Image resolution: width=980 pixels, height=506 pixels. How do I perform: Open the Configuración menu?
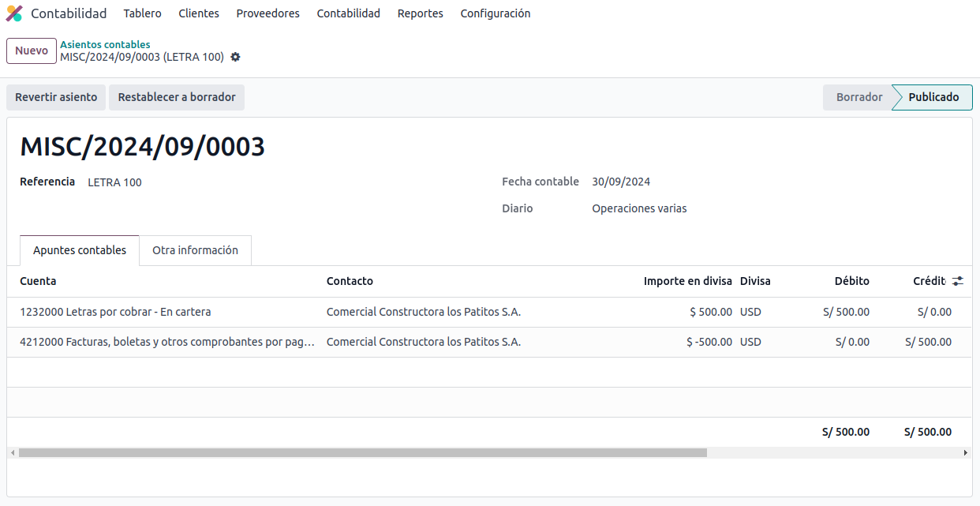tap(496, 13)
